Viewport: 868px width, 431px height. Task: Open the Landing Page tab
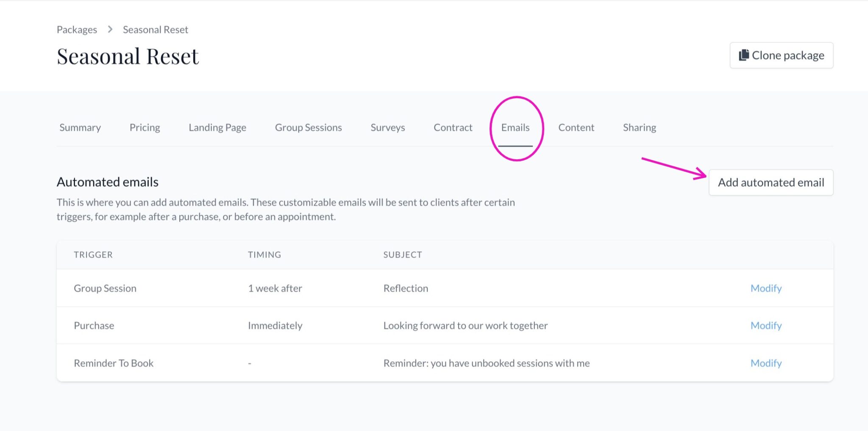(x=217, y=127)
